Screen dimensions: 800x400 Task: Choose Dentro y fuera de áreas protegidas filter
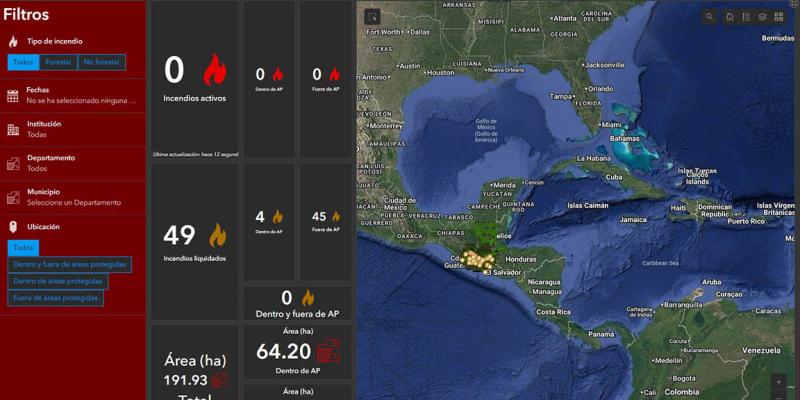click(x=69, y=265)
